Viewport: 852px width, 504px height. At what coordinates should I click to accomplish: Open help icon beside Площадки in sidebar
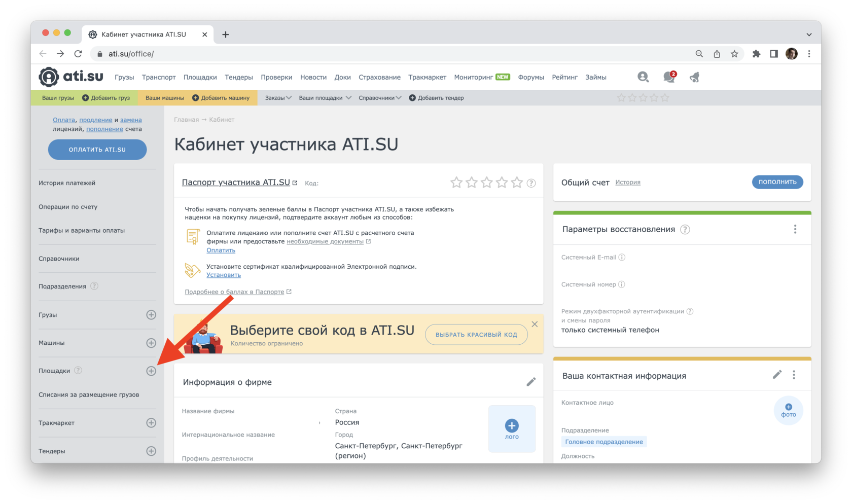pos(78,371)
